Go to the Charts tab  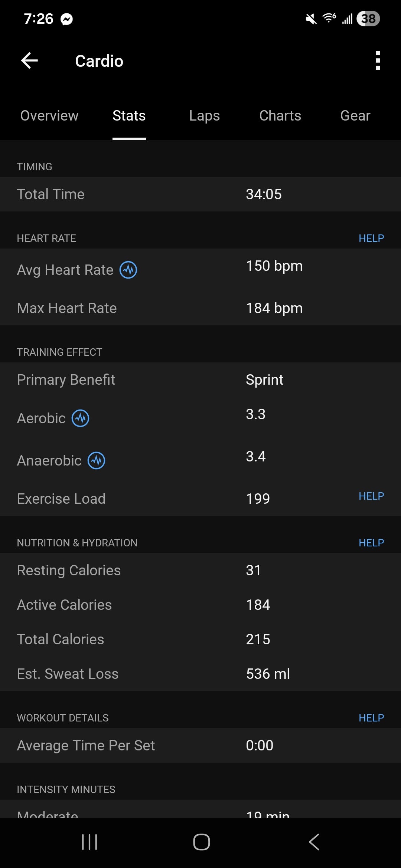pos(280,116)
